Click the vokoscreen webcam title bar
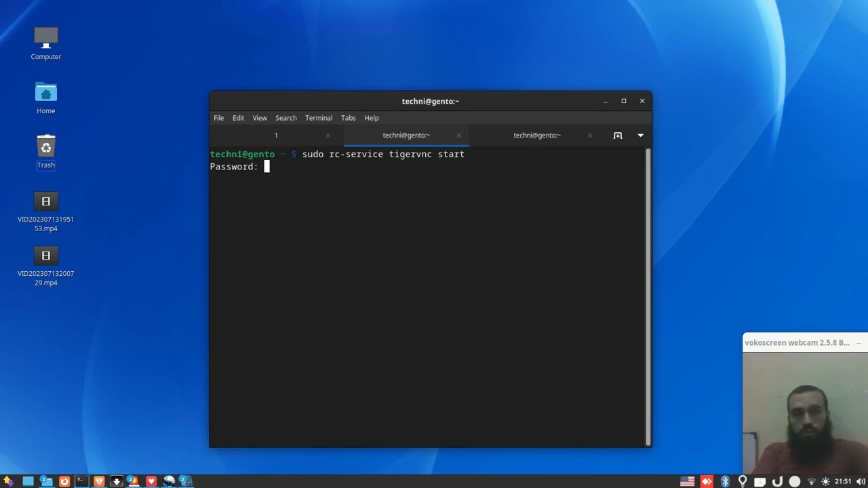This screenshot has height=488, width=868. [x=805, y=343]
